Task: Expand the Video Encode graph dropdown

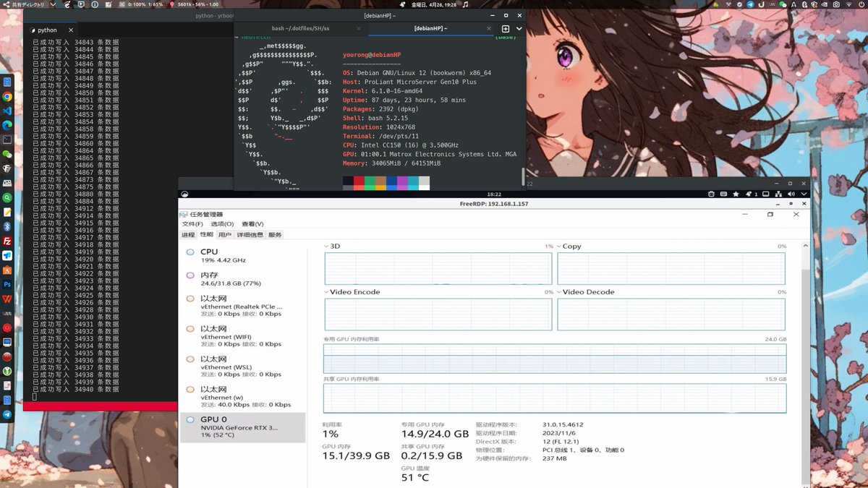Action: coord(326,291)
